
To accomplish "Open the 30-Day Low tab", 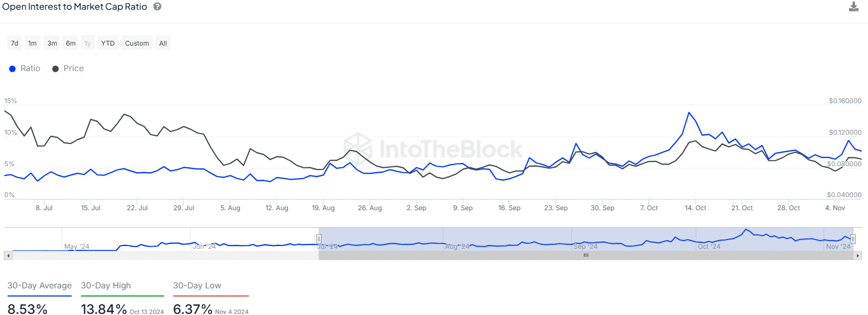I will 197,286.
